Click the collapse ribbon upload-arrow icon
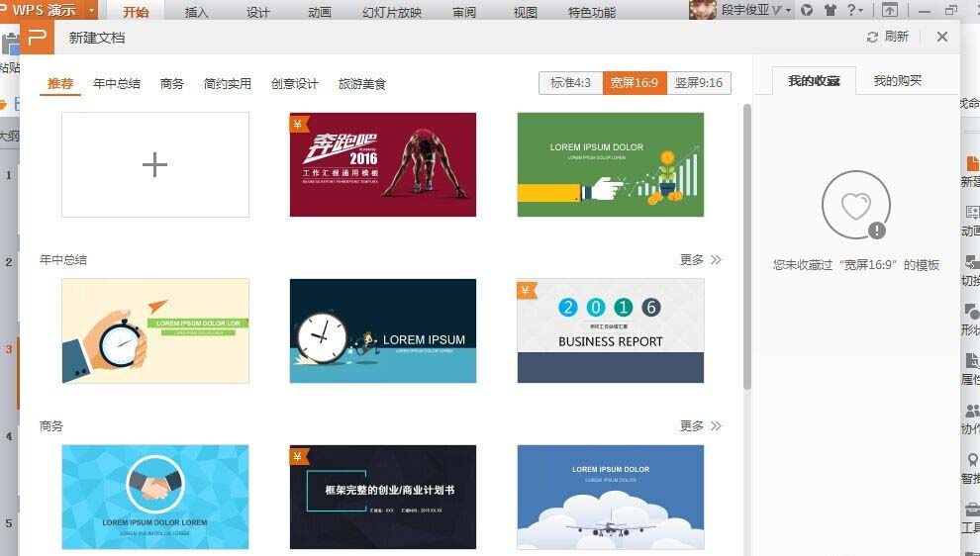Viewport: 980px width, 556px height. (889, 10)
